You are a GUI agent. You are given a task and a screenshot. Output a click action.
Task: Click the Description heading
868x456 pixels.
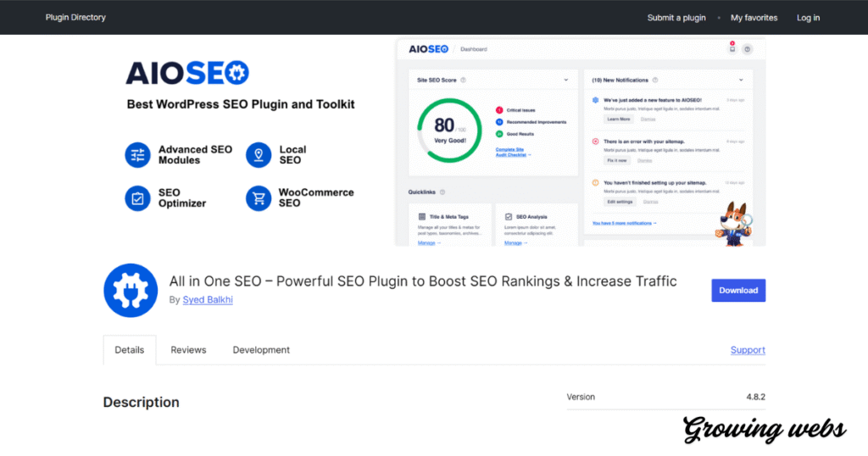pos(142,403)
